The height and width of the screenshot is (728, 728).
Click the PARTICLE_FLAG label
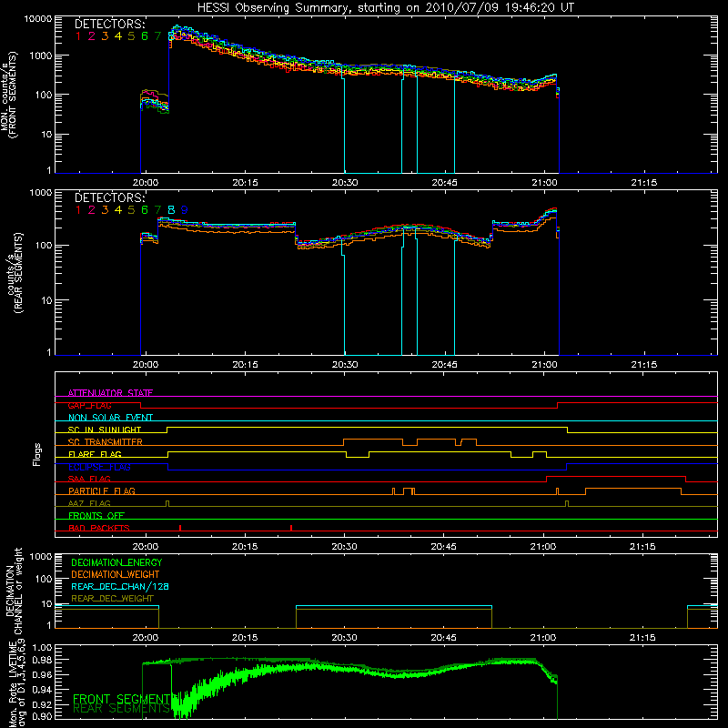coord(102,490)
